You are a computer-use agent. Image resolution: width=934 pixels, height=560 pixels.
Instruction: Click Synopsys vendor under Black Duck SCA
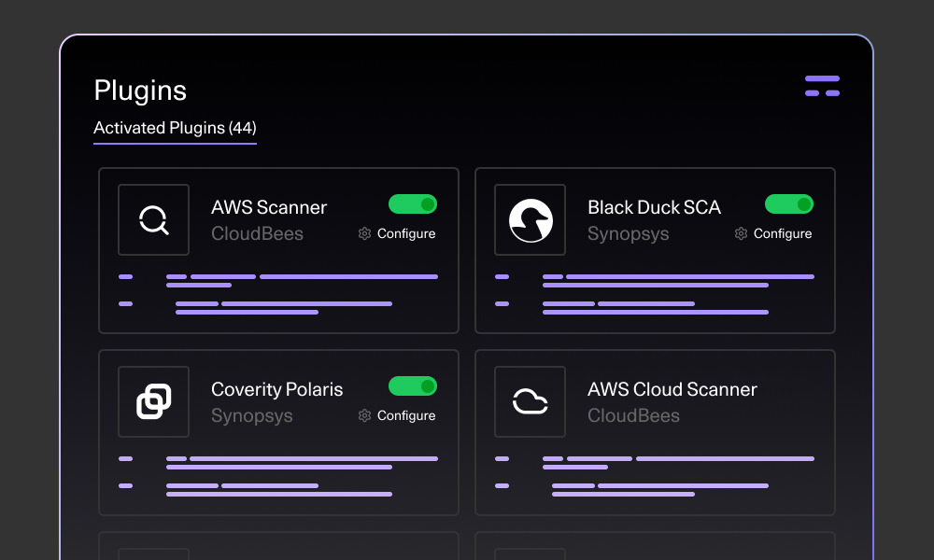[x=629, y=234]
